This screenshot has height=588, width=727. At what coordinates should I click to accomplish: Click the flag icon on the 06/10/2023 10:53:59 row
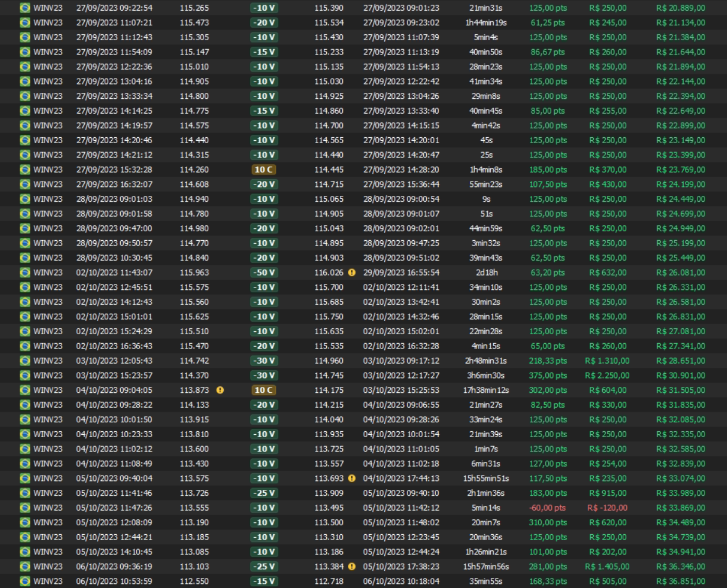point(25,581)
